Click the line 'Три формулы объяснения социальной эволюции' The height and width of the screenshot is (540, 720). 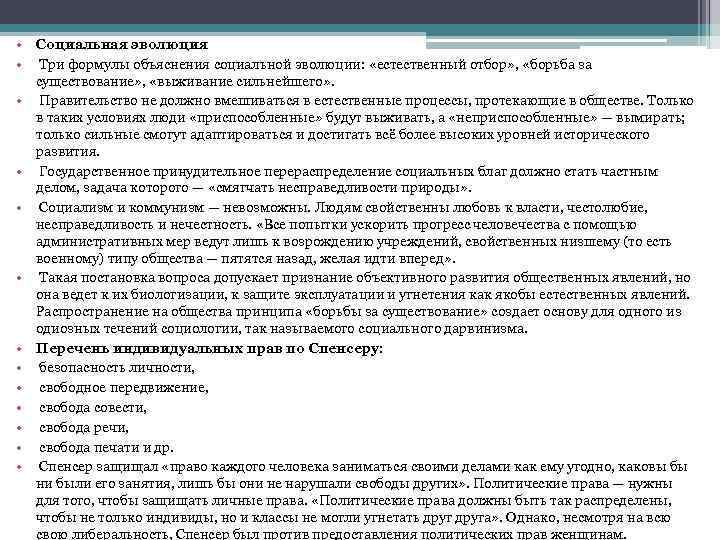click(x=315, y=64)
